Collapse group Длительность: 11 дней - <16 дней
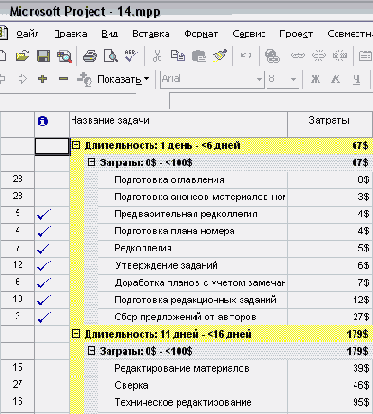 (76, 334)
